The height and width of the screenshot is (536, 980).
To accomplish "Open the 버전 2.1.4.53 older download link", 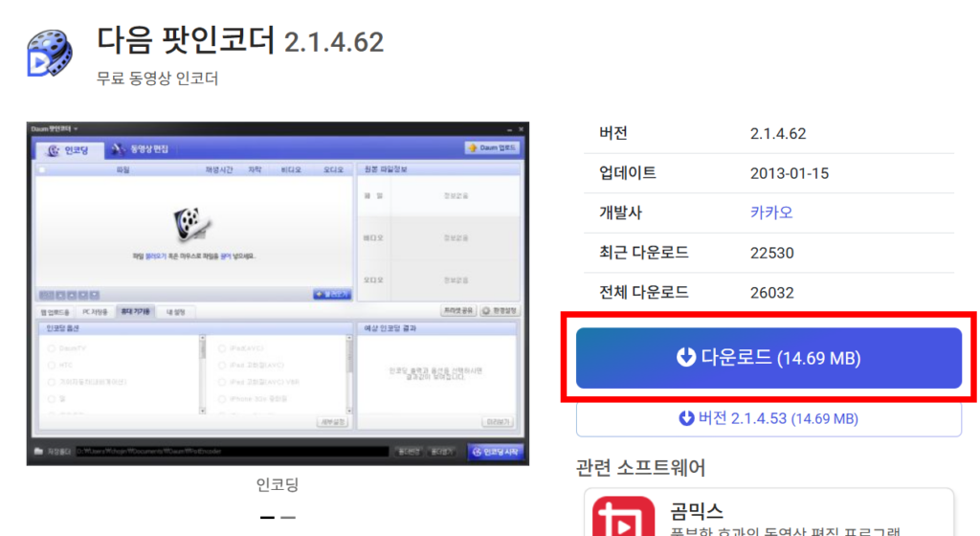I will tap(768, 418).
